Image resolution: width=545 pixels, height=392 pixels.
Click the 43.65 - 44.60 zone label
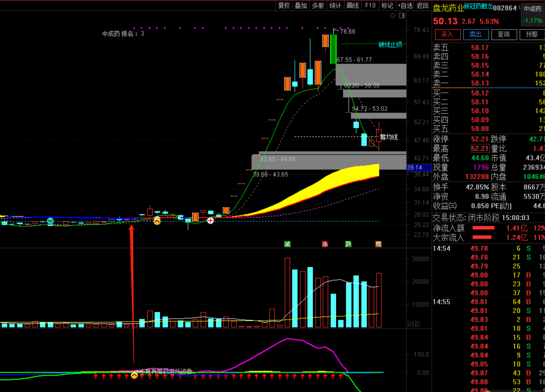[278, 159]
